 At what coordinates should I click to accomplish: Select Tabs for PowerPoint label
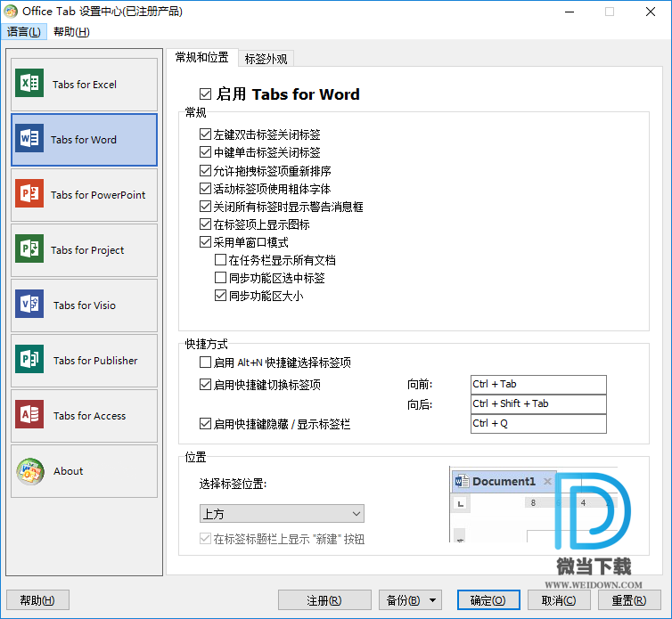[x=98, y=195]
